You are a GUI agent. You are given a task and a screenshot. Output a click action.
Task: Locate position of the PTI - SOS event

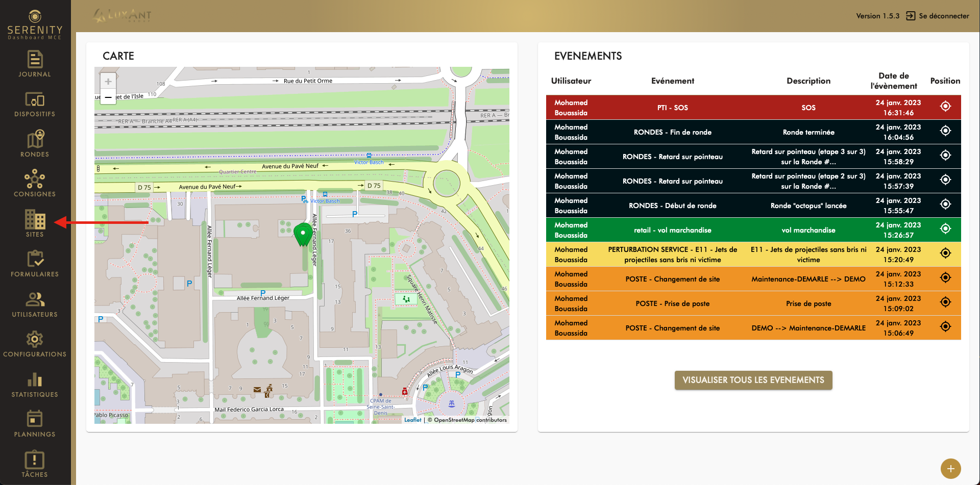coord(945,107)
